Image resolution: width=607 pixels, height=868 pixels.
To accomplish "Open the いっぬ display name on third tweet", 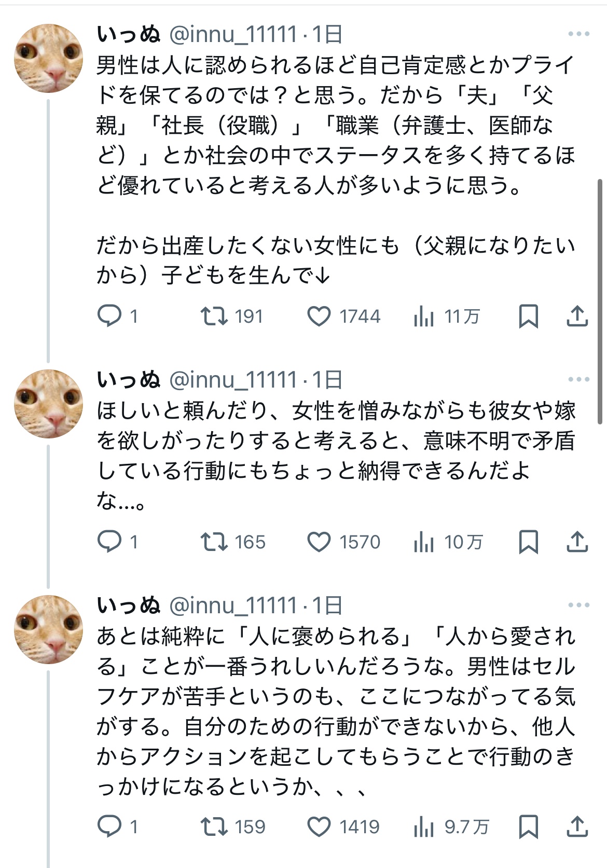I will tap(129, 605).
